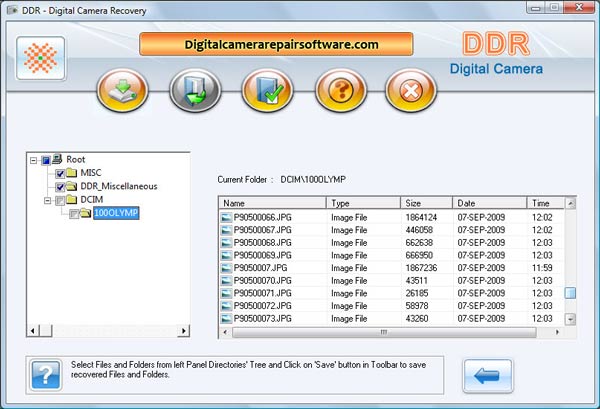Screen dimensions: 600x409
Task: Sort file list by Name column header
Action: coord(272,203)
